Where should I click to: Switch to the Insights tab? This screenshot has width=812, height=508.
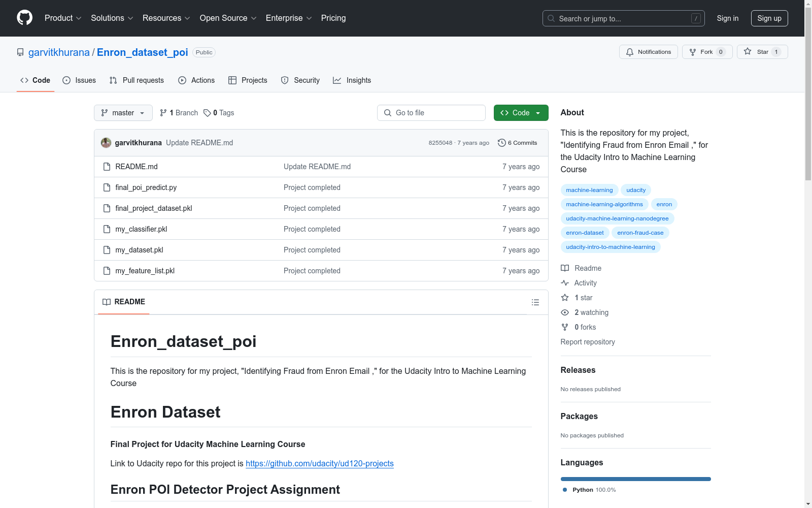[x=352, y=80]
